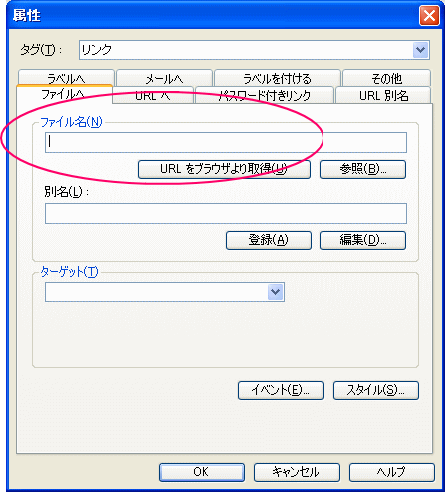This screenshot has width=445, height=492.
Task: Open the タグ dropdown arrow
Action: coord(420,50)
